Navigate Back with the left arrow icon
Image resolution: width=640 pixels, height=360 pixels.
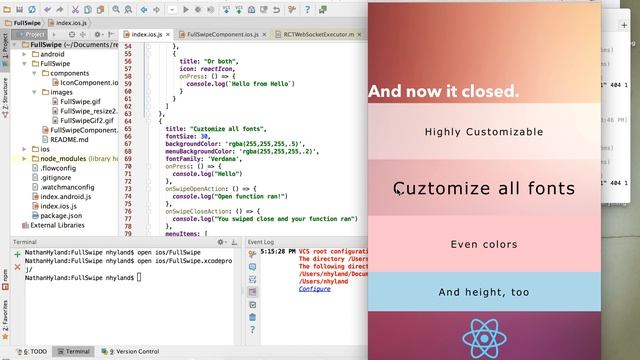pyautogui.click(x=144, y=9)
